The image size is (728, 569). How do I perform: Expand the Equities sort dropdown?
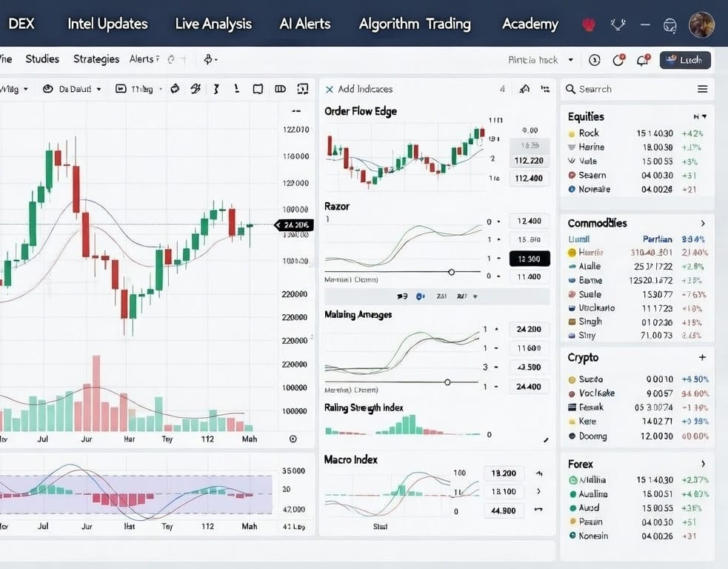coord(700,116)
